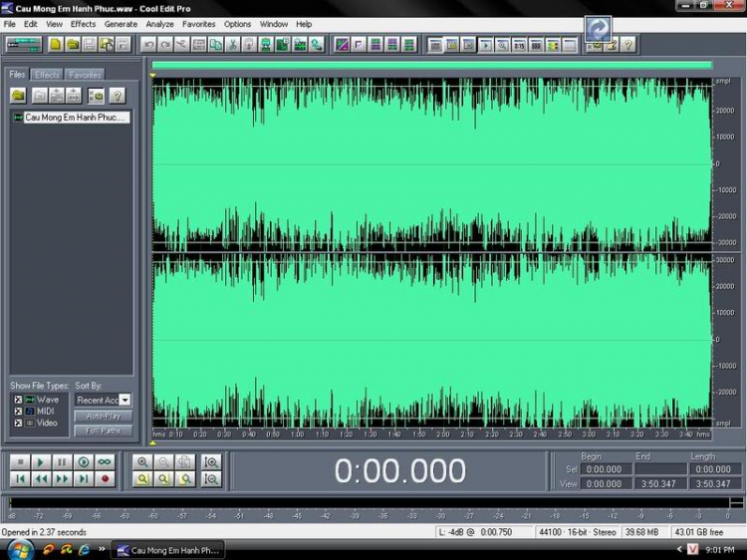
Task: Click the Cau Mong Em Hanh Ph taskbar button
Action: click(x=168, y=550)
